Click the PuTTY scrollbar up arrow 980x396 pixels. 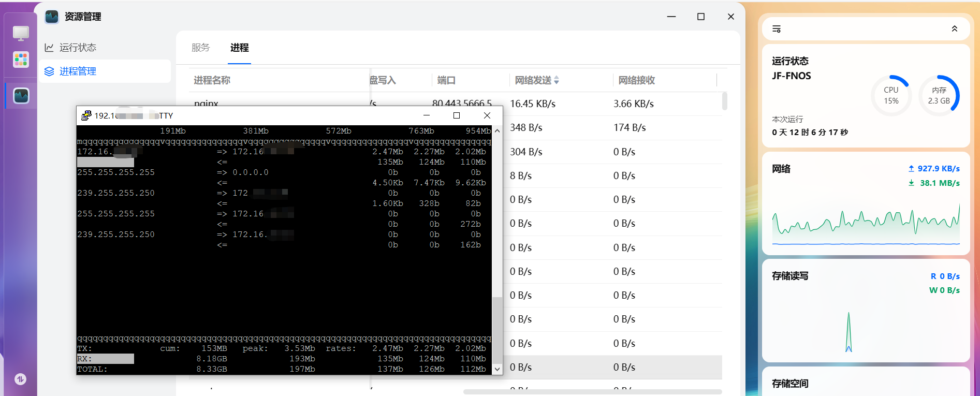(497, 131)
